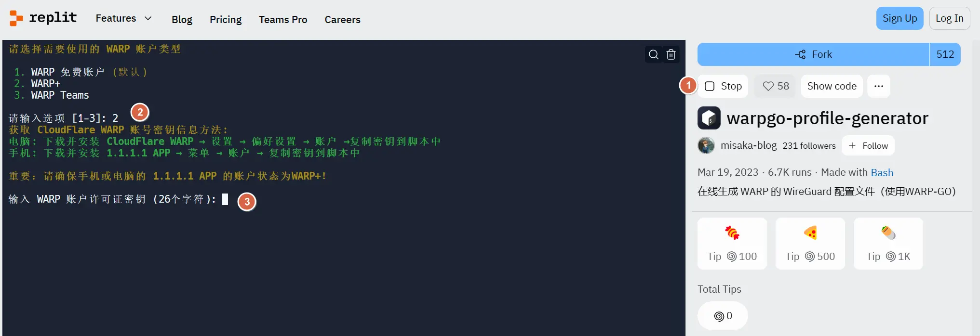Screen dimensions: 980x336
Task: Show the repl's code
Action: [832, 86]
